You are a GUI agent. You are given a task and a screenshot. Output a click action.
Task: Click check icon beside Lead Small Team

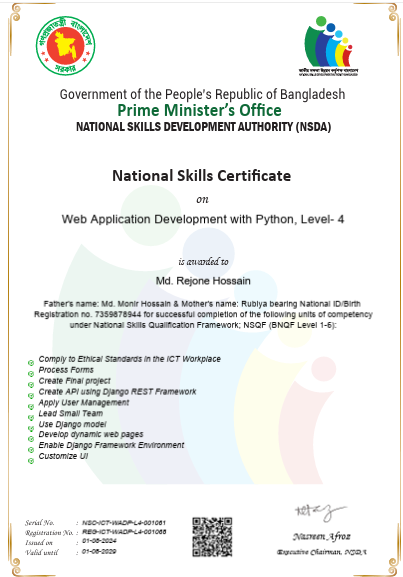coord(31,418)
